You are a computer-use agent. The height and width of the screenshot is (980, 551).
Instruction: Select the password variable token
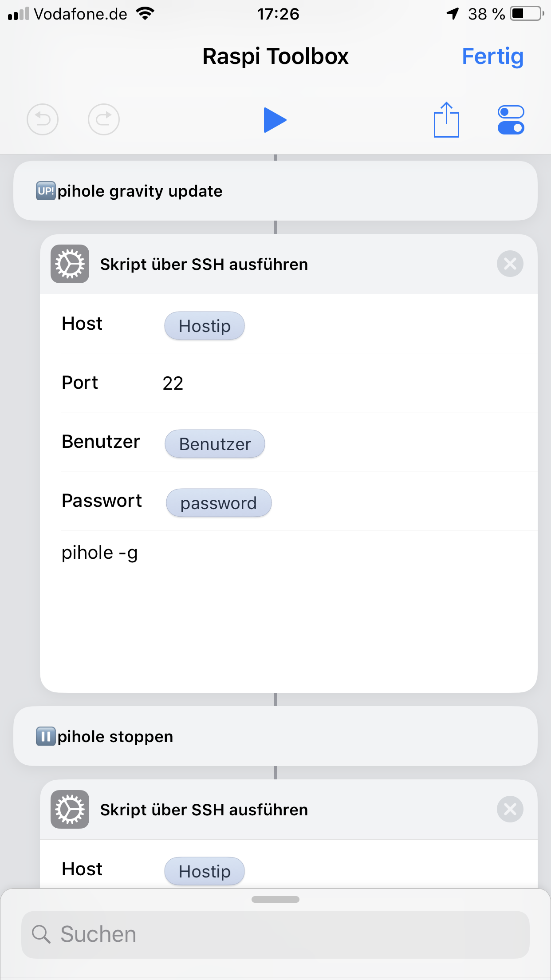219,503
